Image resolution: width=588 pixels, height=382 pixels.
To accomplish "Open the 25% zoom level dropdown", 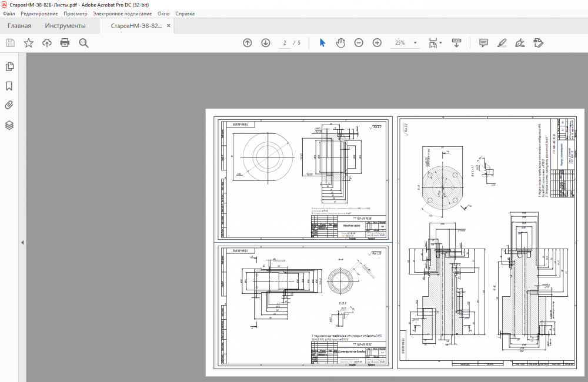I will click(x=415, y=43).
